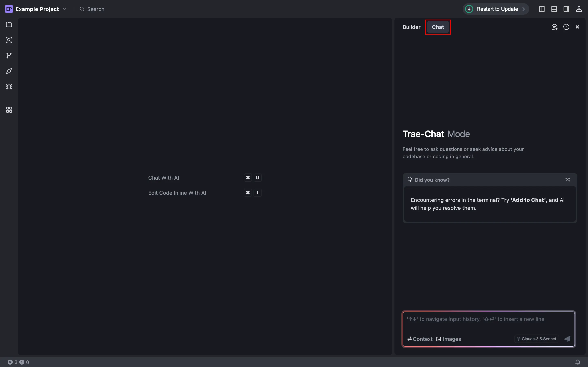The image size is (588, 367).
Task: Select the Chat tab
Action: tap(438, 27)
